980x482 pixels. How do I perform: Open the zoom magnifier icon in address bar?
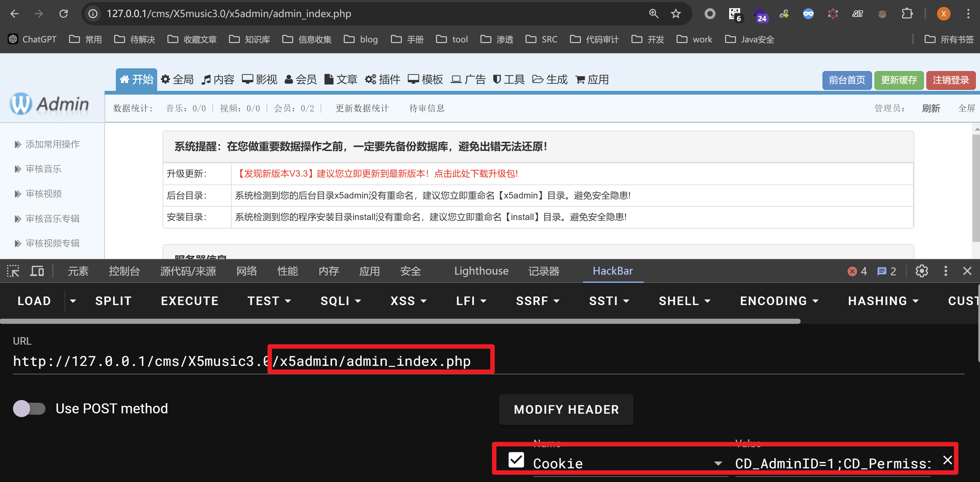point(654,14)
